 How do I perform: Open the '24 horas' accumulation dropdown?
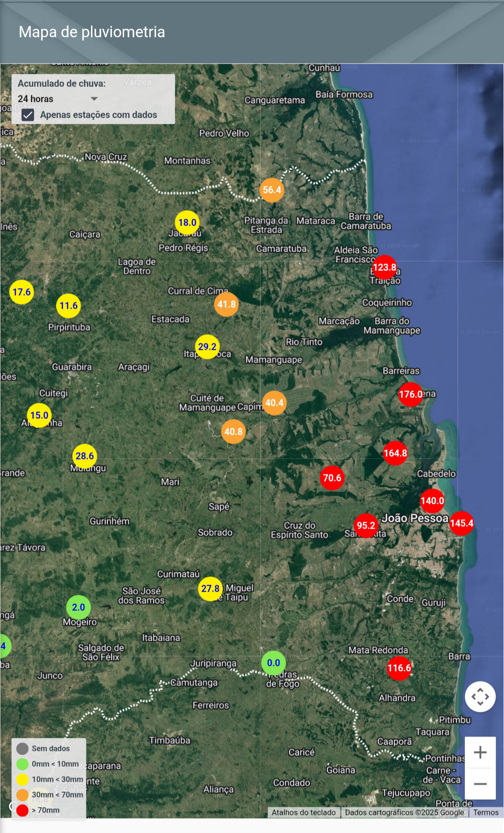pos(57,99)
